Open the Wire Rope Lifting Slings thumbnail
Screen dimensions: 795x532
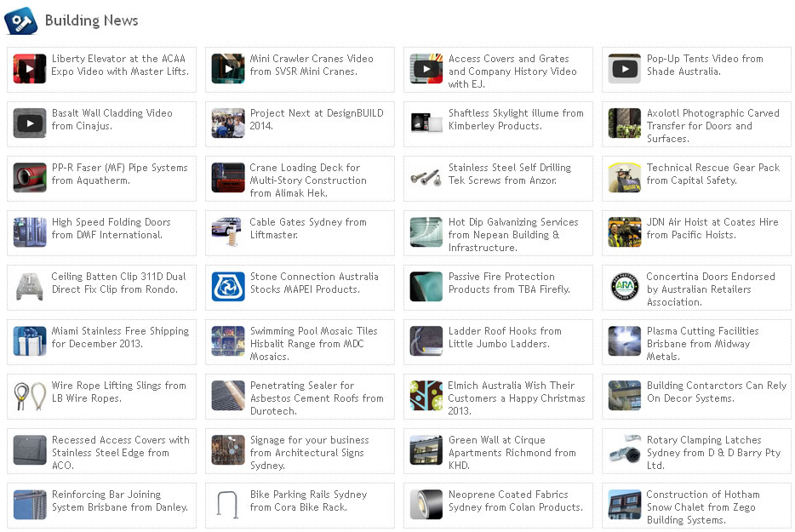point(30,396)
